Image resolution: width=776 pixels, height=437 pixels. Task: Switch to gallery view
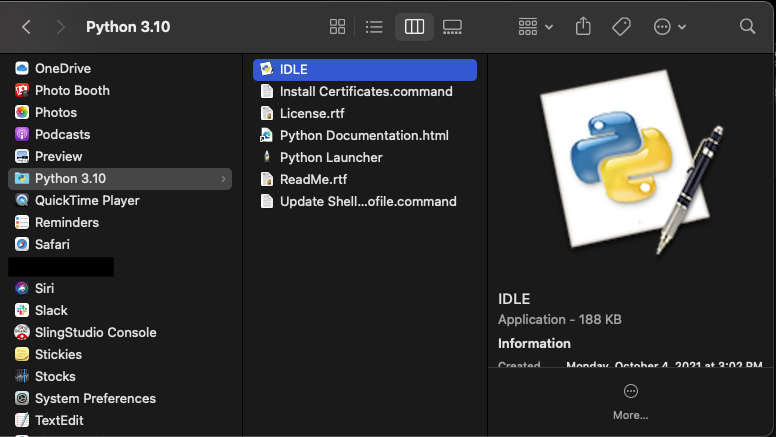click(x=452, y=27)
